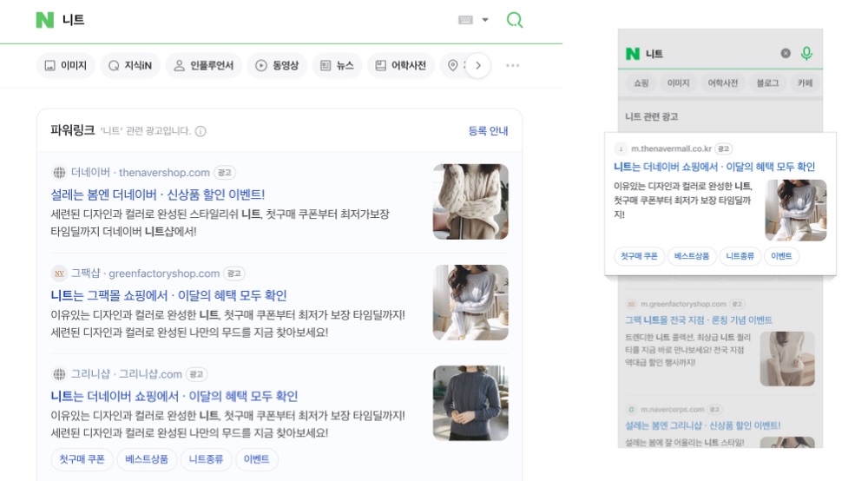Image resolution: width=868 pixels, height=481 pixels.
Task: Open desktop ad title 니트는 더네이버 쇼핑에서
Action: 174,396
